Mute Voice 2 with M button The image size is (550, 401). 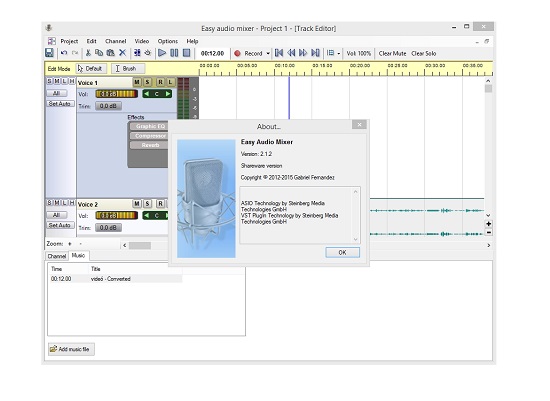(137, 203)
